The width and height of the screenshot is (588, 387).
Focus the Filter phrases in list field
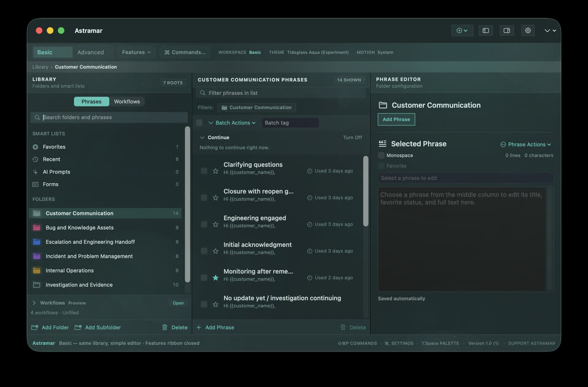(281, 93)
